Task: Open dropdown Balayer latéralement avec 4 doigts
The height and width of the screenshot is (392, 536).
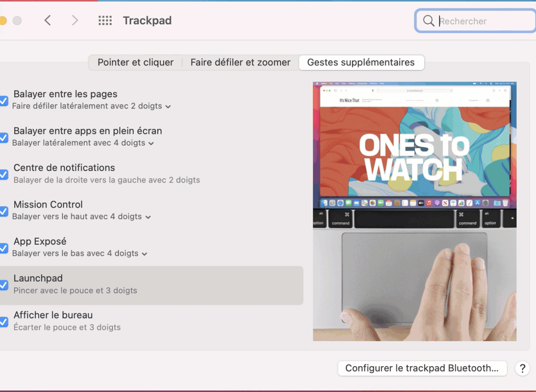Action: pyautogui.click(x=83, y=143)
